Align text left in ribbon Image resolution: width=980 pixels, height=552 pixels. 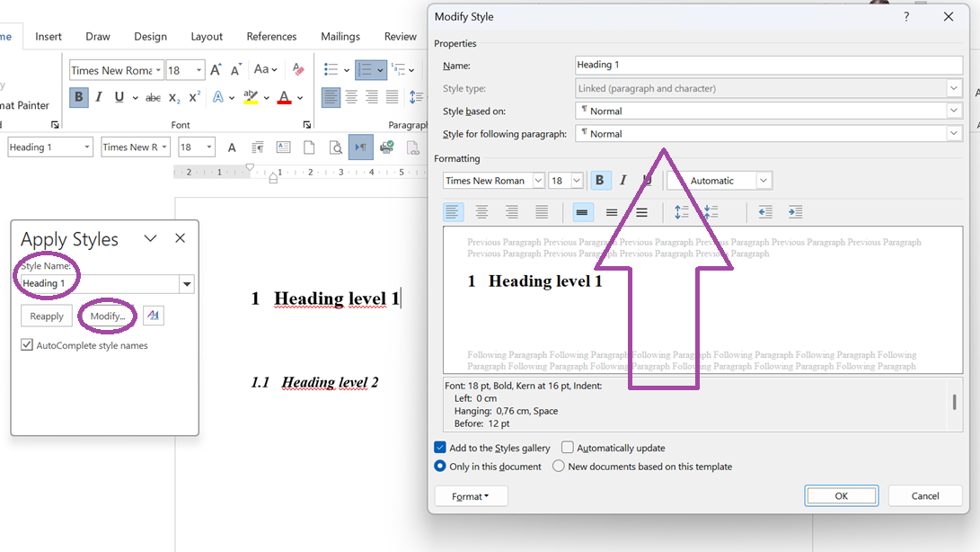[331, 97]
